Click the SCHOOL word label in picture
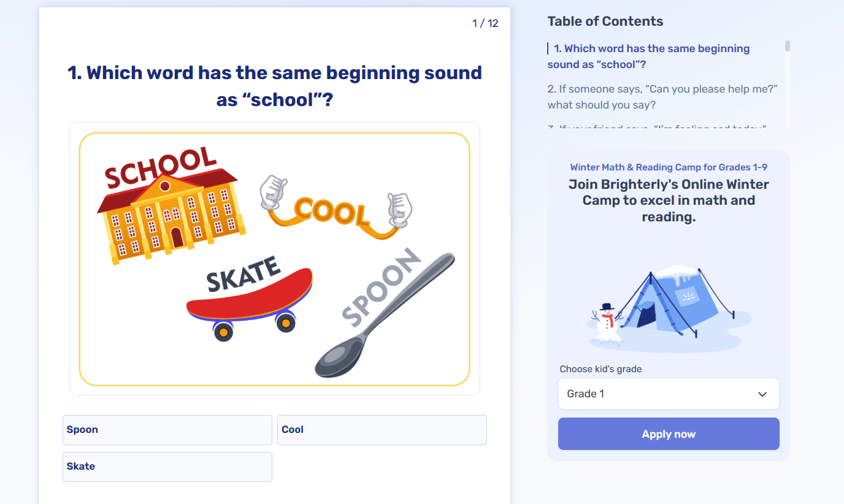 point(161,167)
